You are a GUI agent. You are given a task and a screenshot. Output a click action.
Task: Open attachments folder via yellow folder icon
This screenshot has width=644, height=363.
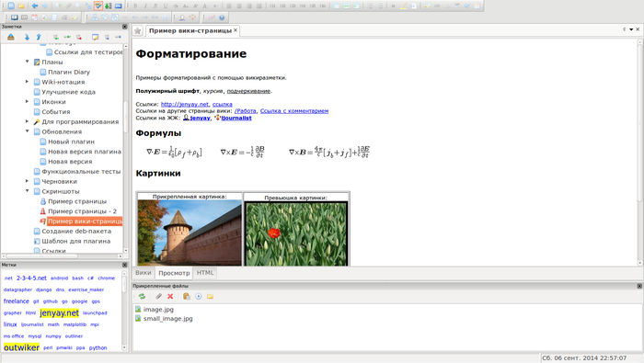pos(210,296)
